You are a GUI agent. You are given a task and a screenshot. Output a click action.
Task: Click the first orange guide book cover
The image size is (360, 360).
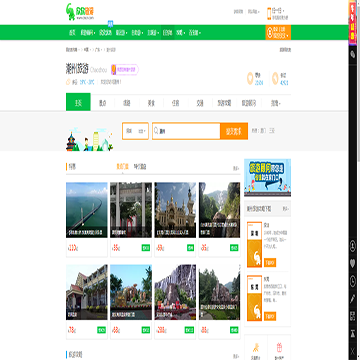point(254,244)
